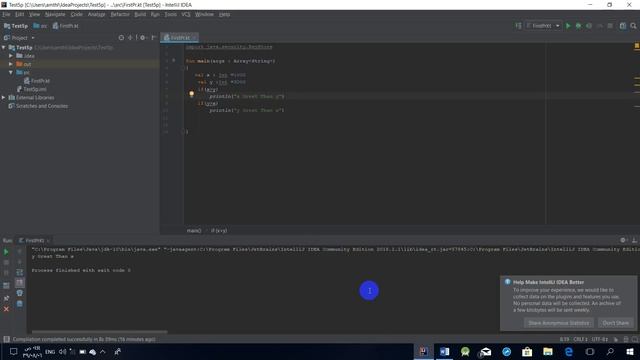Open the run configuration dropdown

tap(543, 26)
